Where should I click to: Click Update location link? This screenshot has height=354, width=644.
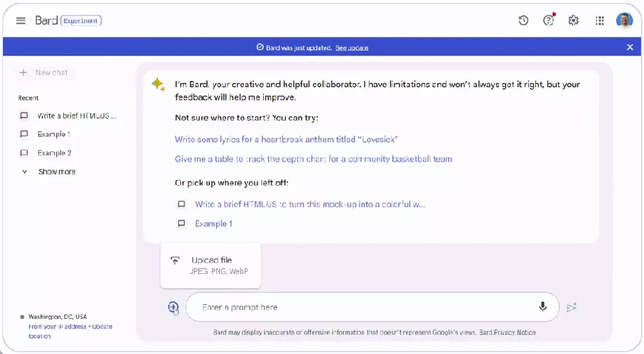[x=70, y=331]
